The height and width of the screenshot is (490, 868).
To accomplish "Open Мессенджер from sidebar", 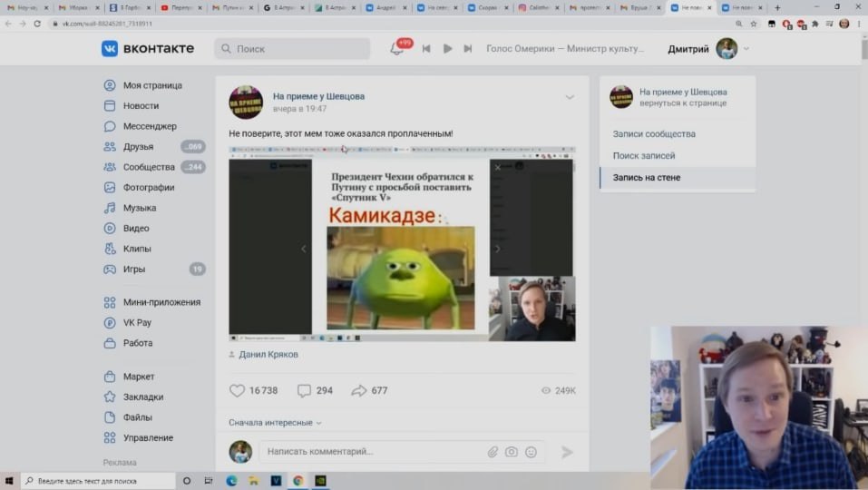I will (x=150, y=126).
